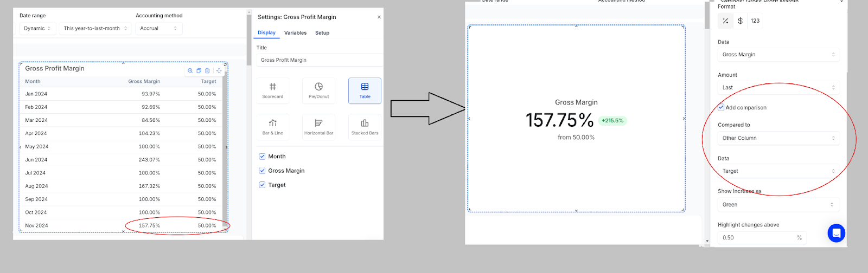Open the Show increase as Green dropdown
This screenshot has height=273, width=868.
point(778,205)
